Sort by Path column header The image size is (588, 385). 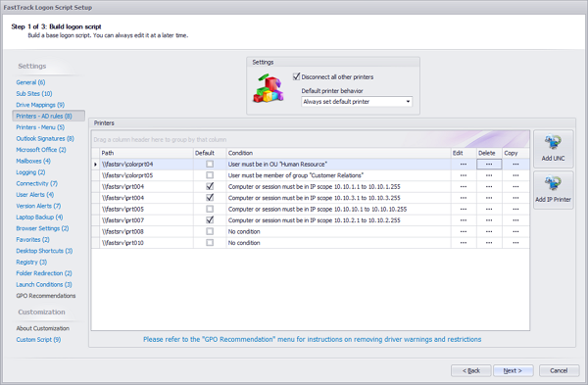pos(147,153)
